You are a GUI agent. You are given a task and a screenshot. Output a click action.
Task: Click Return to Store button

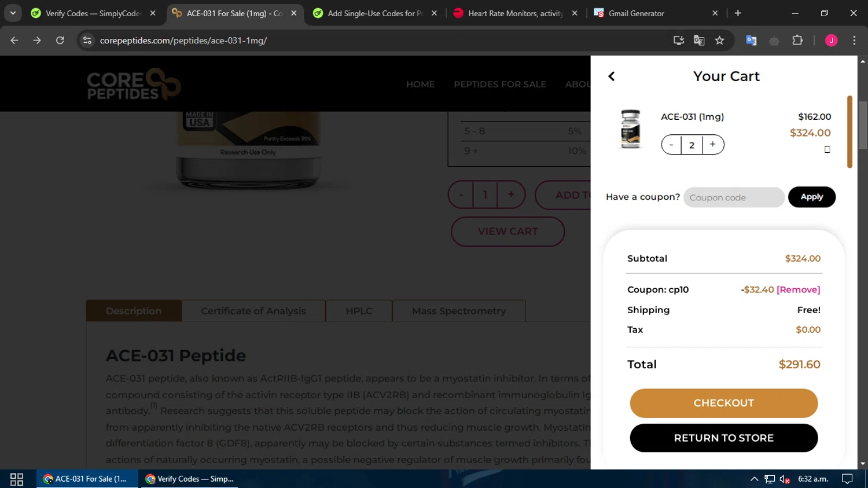pyautogui.click(x=724, y=438)
